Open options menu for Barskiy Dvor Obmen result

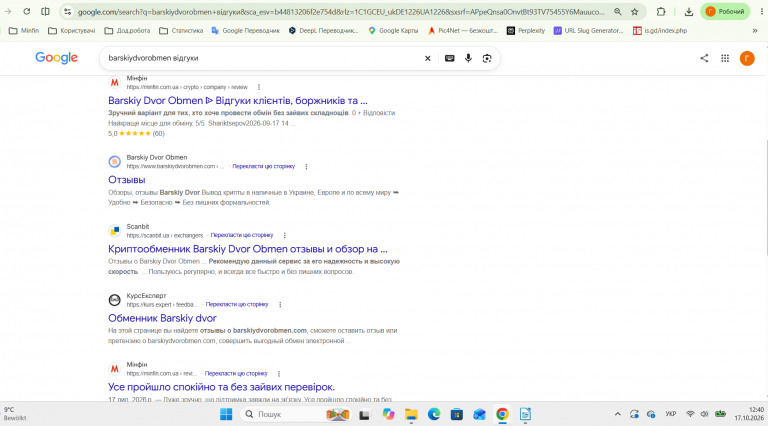point(306,166)
